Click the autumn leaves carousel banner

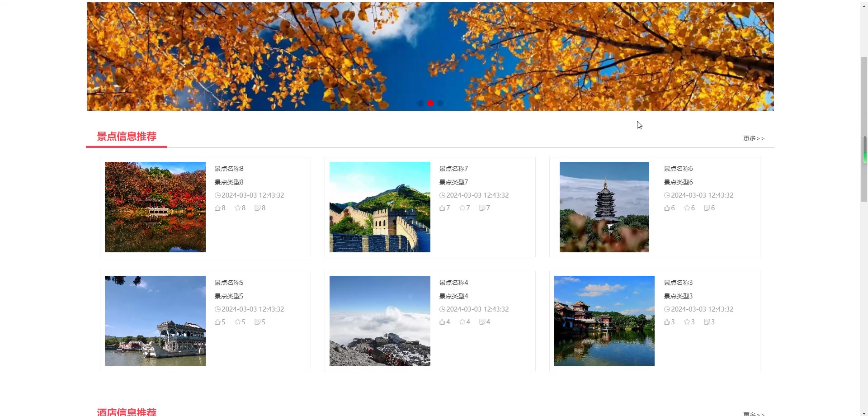click(430, 57)
